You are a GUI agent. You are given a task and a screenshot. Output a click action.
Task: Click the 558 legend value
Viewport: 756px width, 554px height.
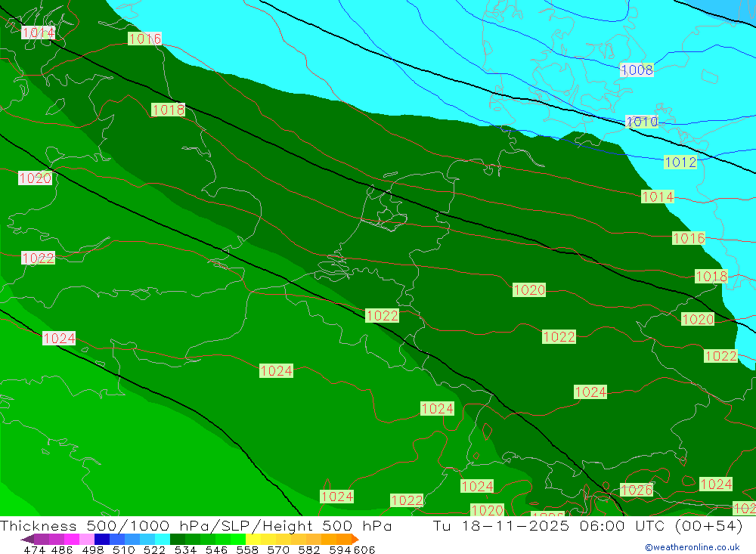(247, 549)
